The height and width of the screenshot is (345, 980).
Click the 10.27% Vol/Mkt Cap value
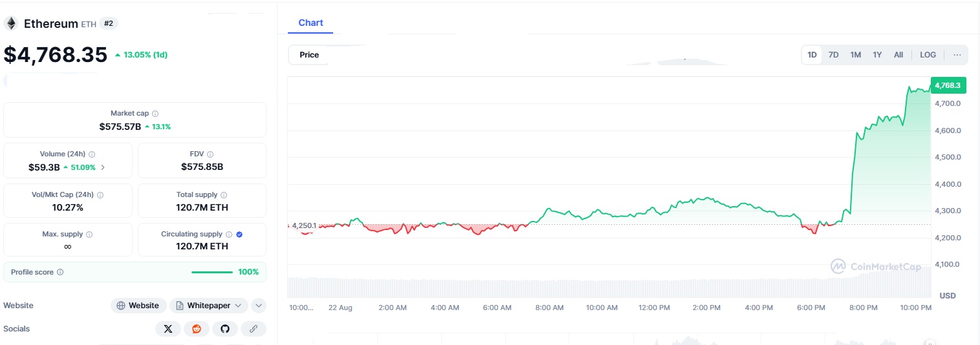pyautogui.click(x=68, y=207)
